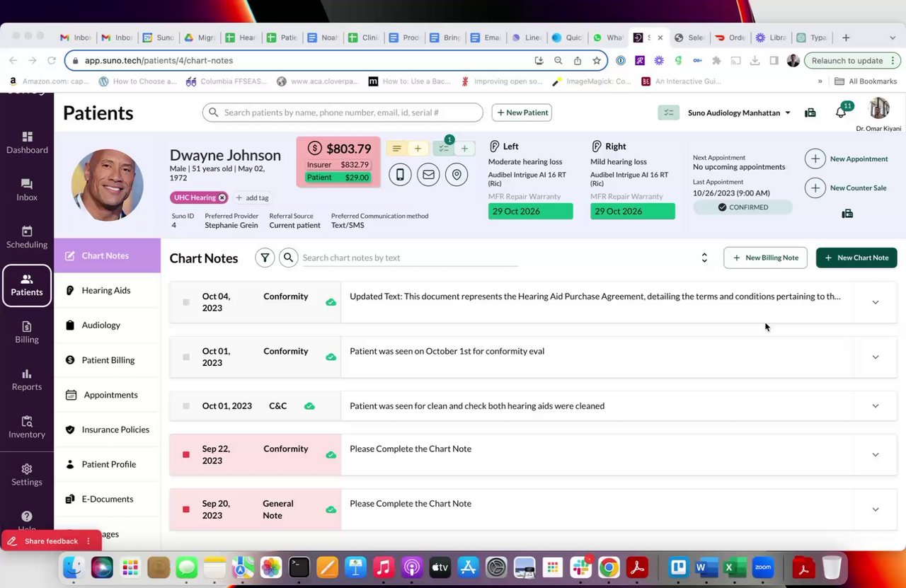Expand the clean and check note

[876, 406]
